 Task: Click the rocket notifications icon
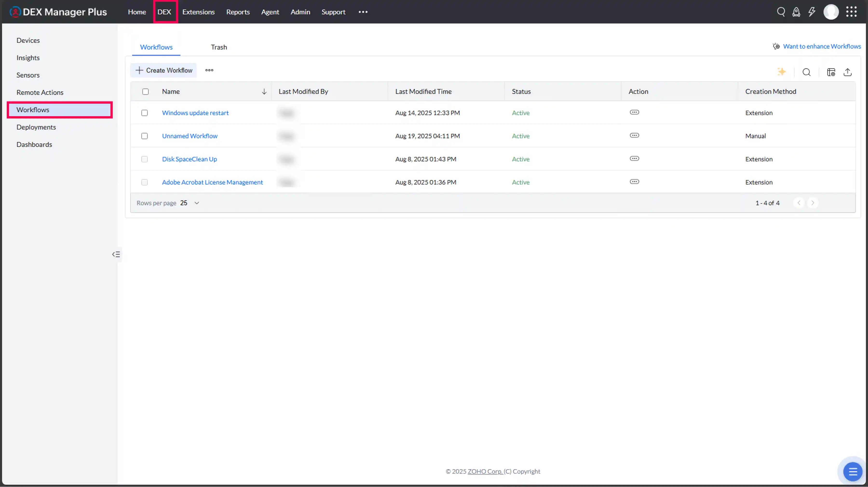coord(796,12)
